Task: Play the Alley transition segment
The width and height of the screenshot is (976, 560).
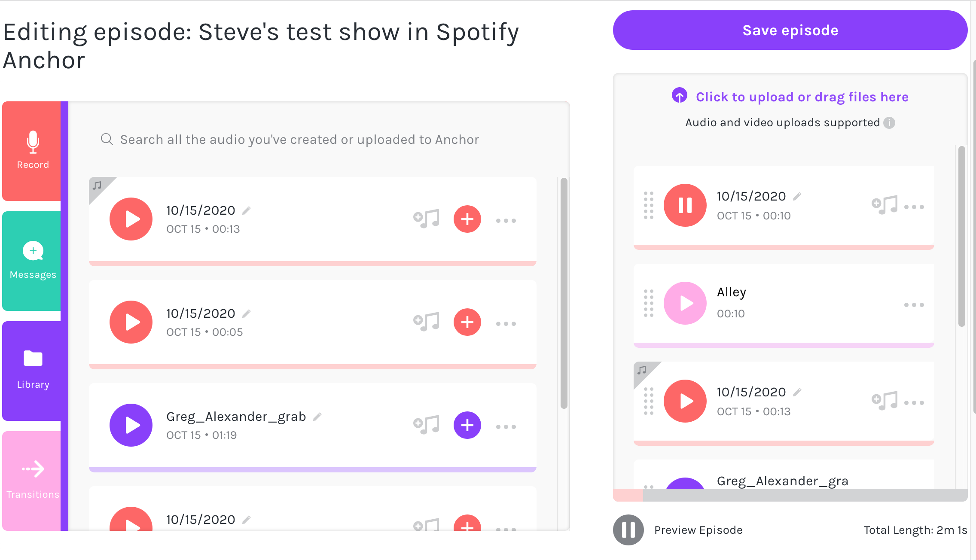Action: click(685, 303)
